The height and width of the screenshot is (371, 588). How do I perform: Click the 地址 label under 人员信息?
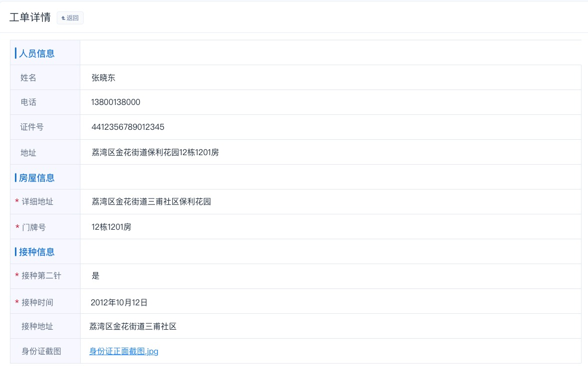pyautogui.click(x=28, y=153)
